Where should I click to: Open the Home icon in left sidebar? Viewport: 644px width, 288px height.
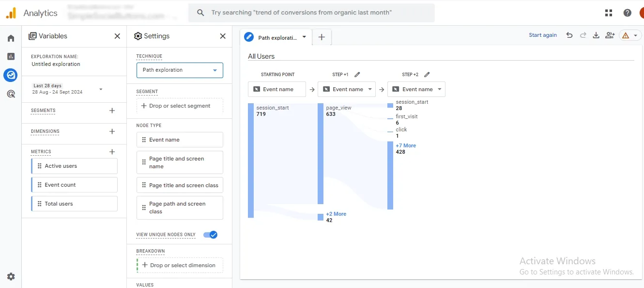coord(11,38)
